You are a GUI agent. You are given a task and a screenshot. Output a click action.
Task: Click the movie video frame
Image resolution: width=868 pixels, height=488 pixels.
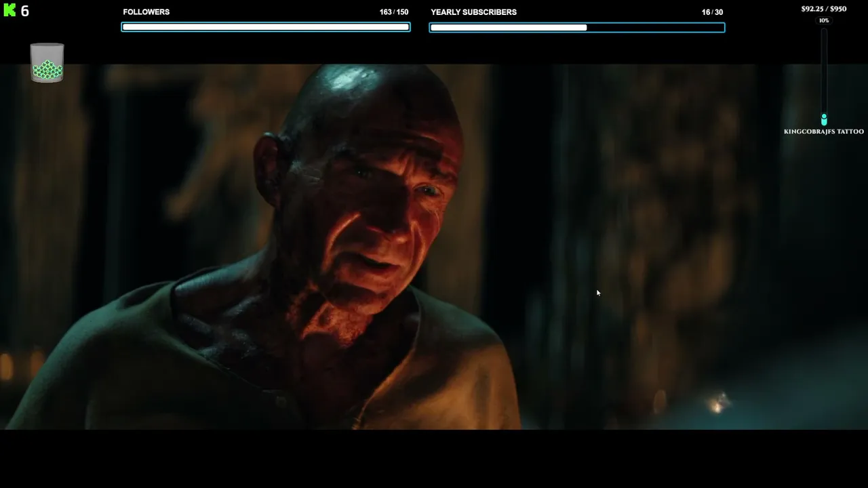[434, 247]
